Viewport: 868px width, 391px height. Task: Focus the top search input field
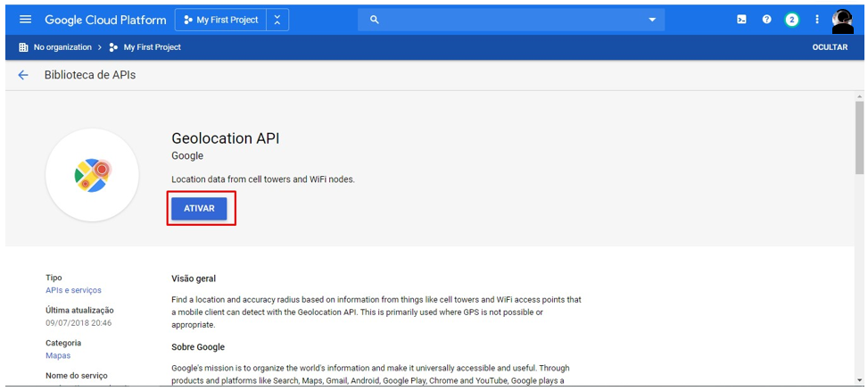coord(511,20)
